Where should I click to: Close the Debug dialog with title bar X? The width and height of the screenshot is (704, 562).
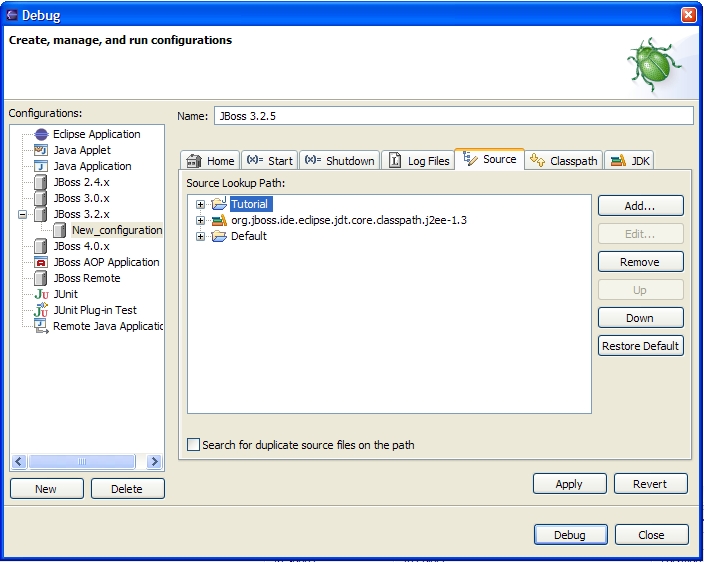point(688,15)
